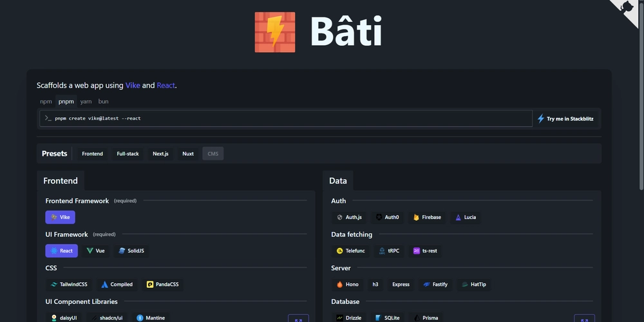
Task: Enable tRPC data fetching
Action: [x=389, y=251]
